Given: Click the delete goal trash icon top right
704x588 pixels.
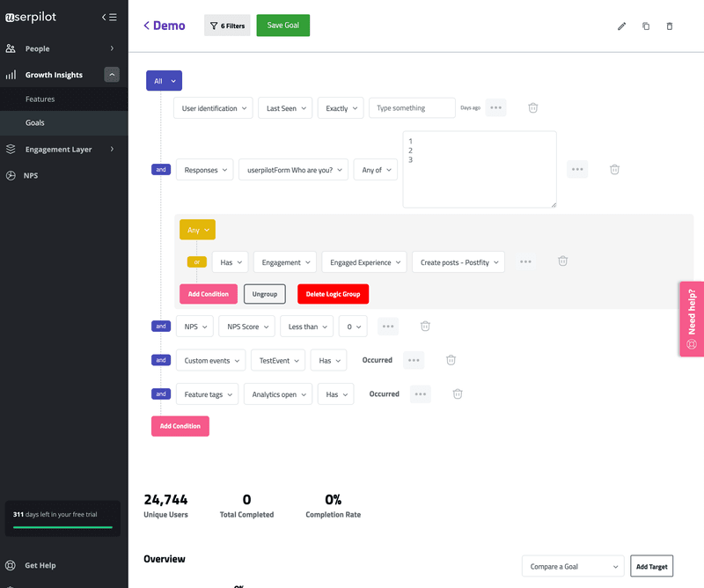Looking at the screenshot, I should (x=670, y=26).
